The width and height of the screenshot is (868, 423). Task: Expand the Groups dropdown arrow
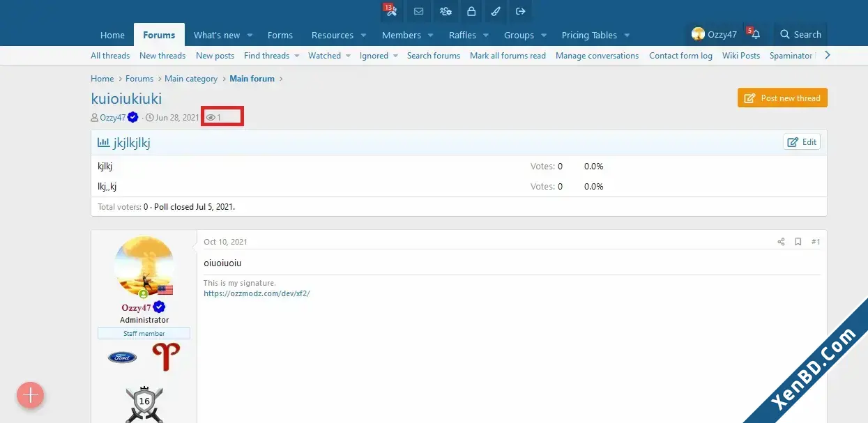pos(544,35)
